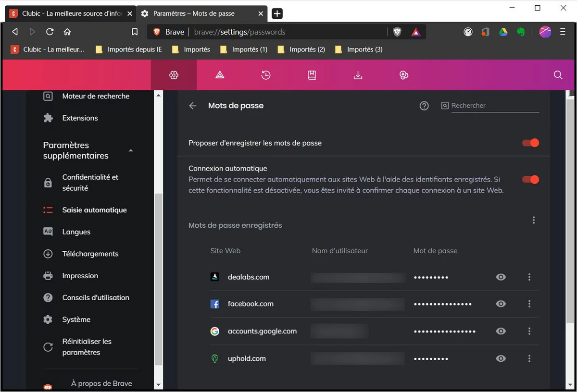Open facebook.com link
The width and height of the screenshot is (577, 392).
pos(251,304)
